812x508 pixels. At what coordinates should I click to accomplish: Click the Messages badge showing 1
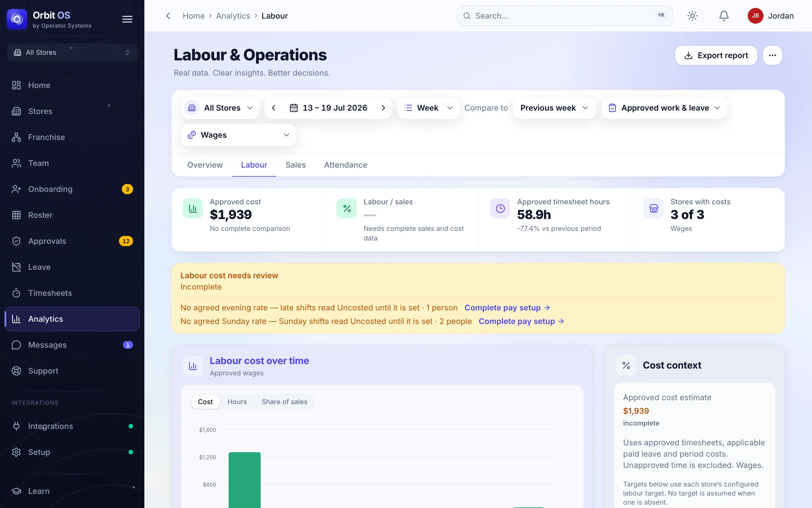pyautogui.click(x=128, y=345)
